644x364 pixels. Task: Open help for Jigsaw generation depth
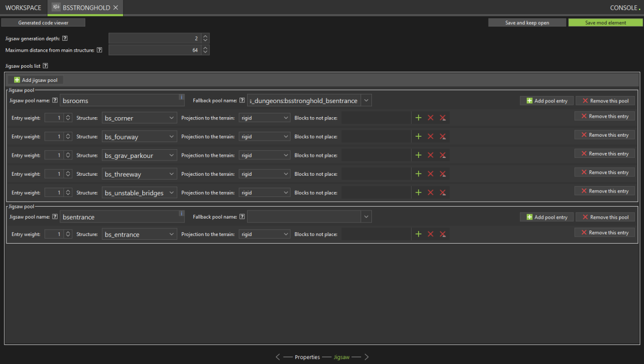(x=65, y=38)
